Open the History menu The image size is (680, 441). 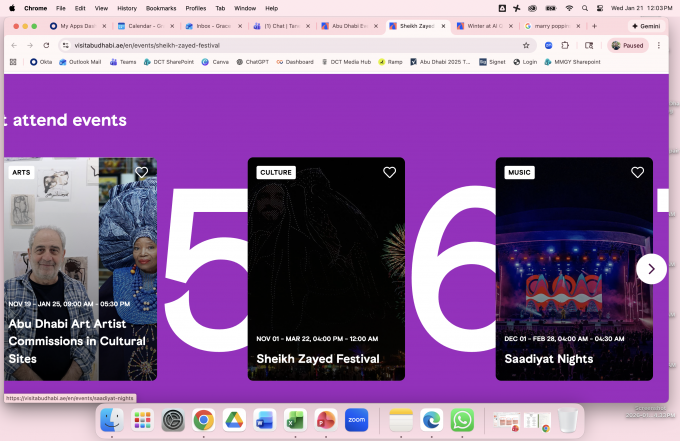[126, 7]
